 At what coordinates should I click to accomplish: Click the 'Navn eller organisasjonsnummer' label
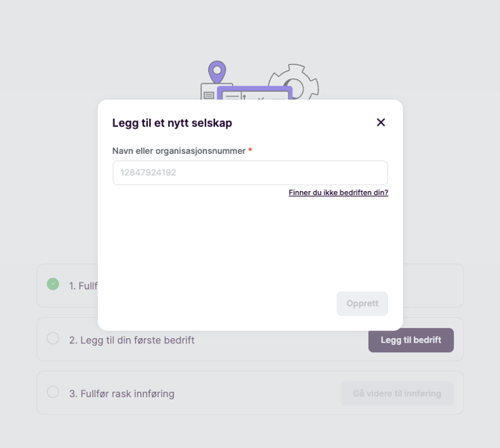(x=179, y=151)
